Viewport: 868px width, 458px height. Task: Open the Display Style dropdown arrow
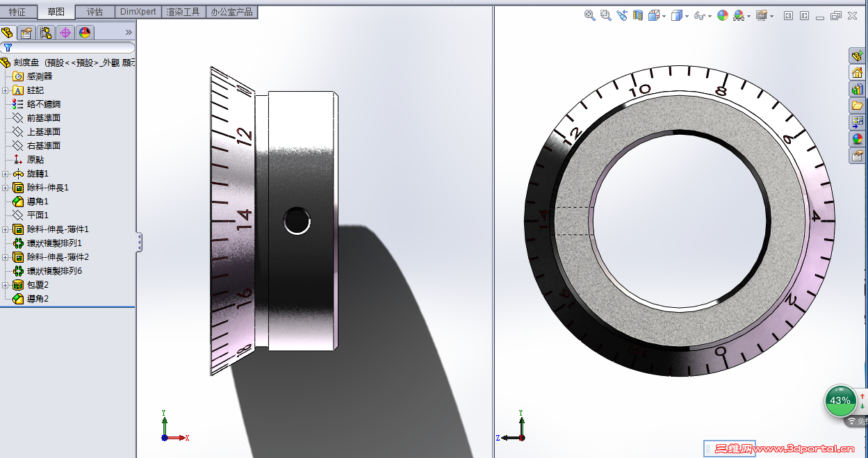(x=687, y=16)
